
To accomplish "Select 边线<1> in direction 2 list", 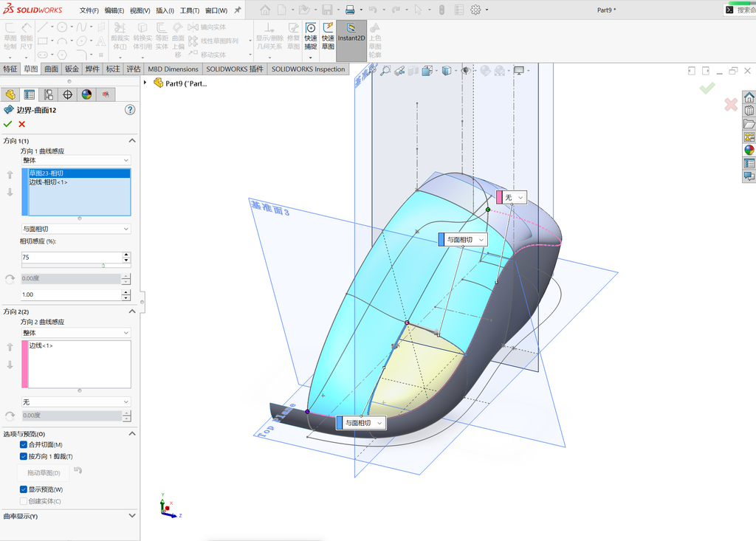I will click(80, 345).
